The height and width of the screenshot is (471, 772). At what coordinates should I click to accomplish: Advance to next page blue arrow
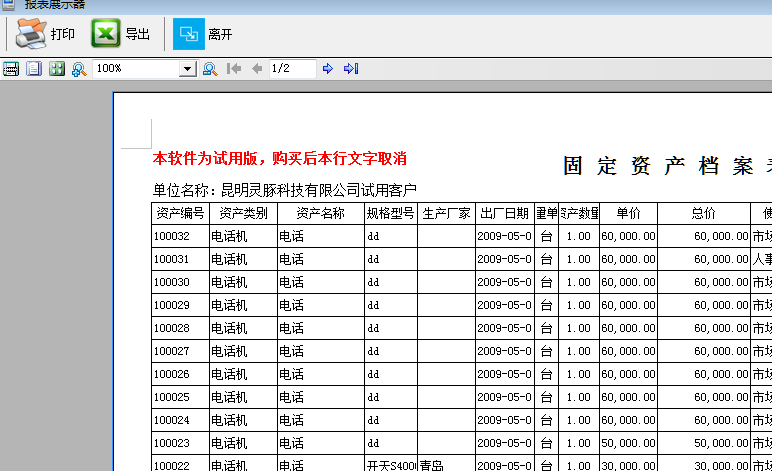328,68
